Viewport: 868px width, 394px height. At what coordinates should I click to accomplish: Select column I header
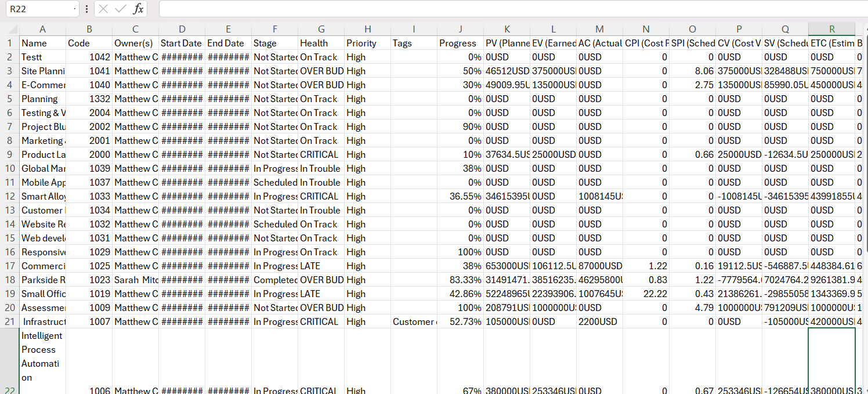coord(414,29)
